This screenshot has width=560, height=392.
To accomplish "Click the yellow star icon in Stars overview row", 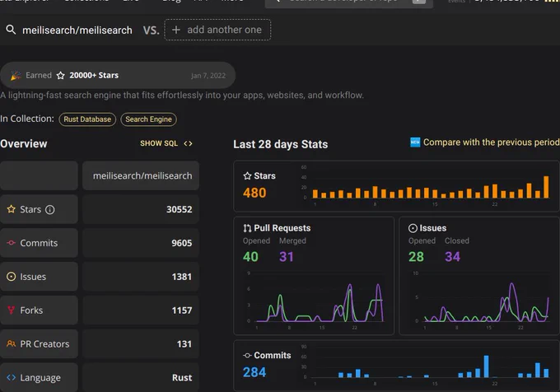I will pyautogui.click(x=11, y=209).
